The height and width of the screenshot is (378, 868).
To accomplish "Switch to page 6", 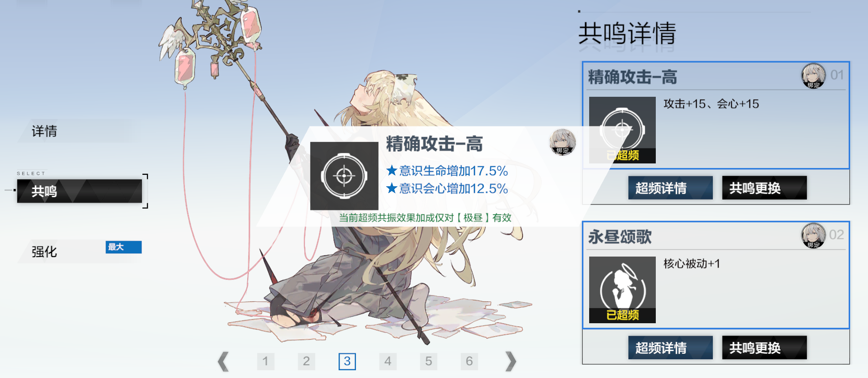I will (x=469, y=362).
